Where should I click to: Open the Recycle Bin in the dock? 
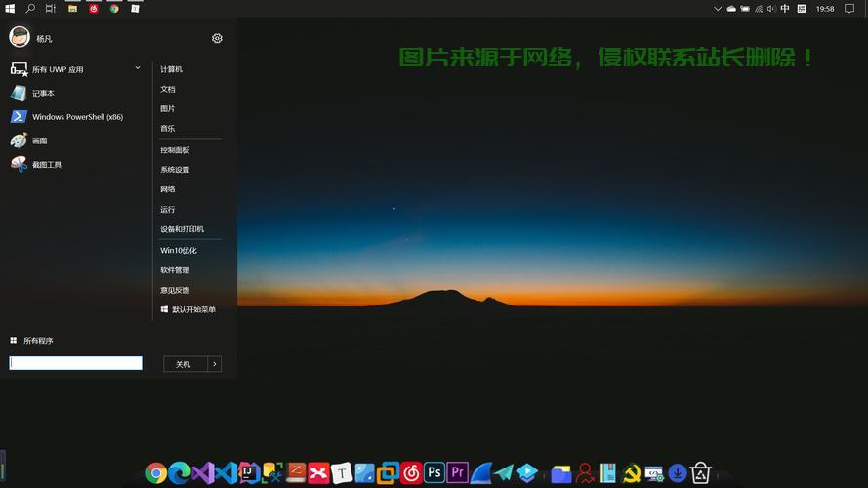pyautogui.click(x=700, y=473)
